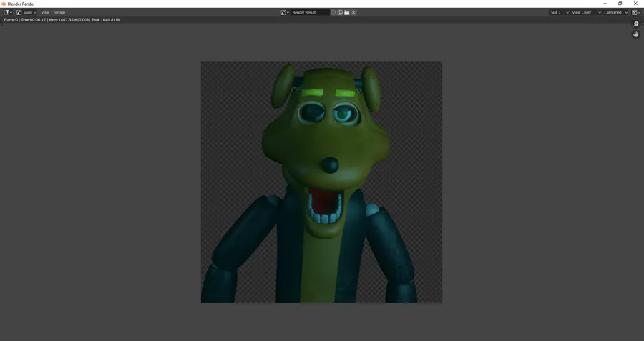Toggle fake user shield icon
644x341 pixels.
tap(333, 12)
